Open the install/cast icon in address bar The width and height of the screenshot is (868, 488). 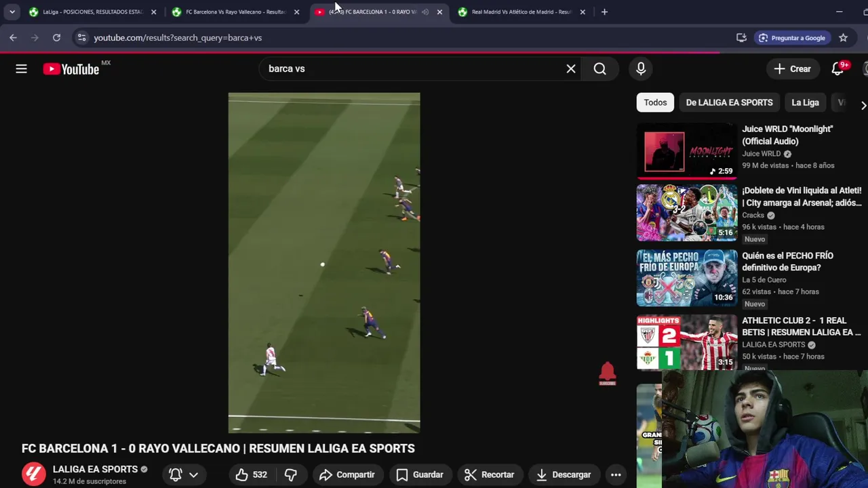pos(741,38)
